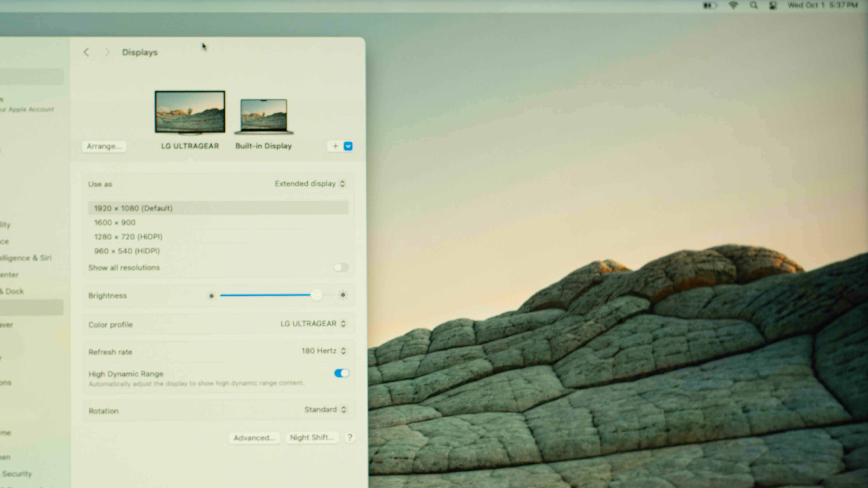
Task: Go back with the left chevron
Action: tap(87, 52)
